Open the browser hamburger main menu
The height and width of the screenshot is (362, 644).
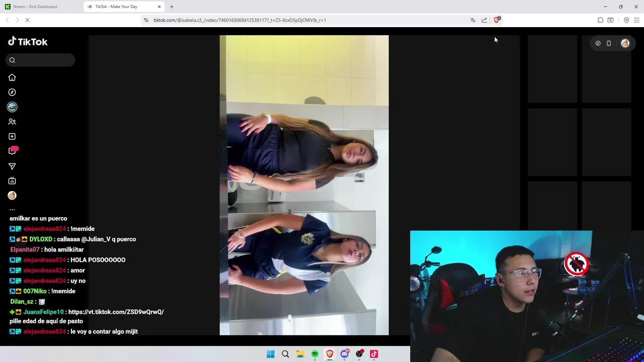click(636, 20)
